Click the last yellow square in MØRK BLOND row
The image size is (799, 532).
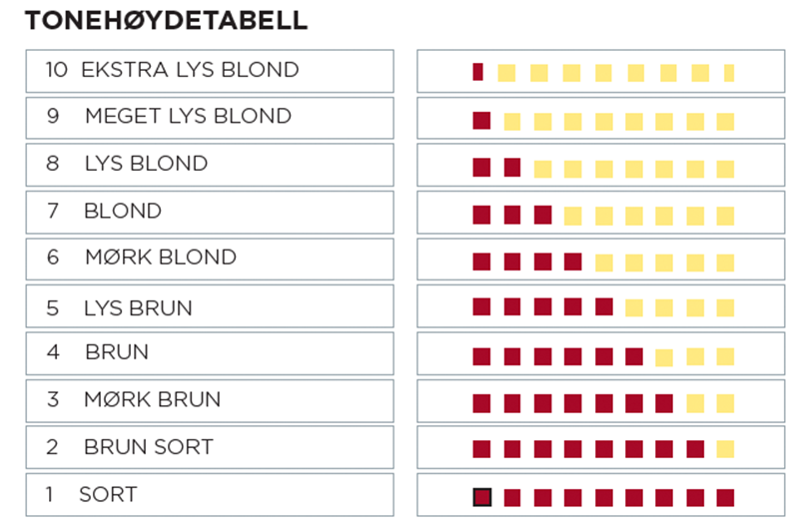click(x=725, y=263)
